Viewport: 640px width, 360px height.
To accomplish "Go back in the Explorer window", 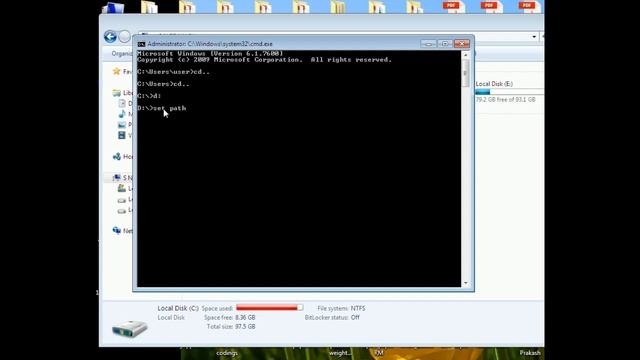I will tap(110, 37).
